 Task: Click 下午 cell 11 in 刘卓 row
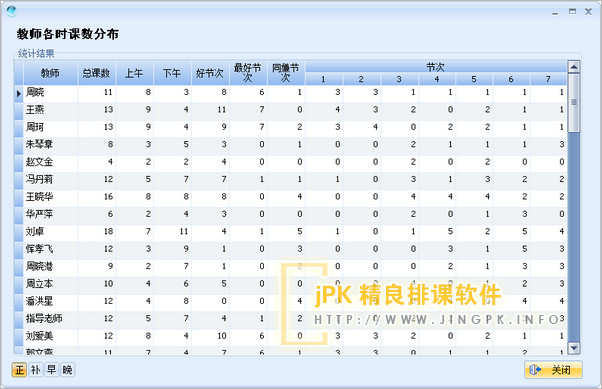tap(172, 232)
